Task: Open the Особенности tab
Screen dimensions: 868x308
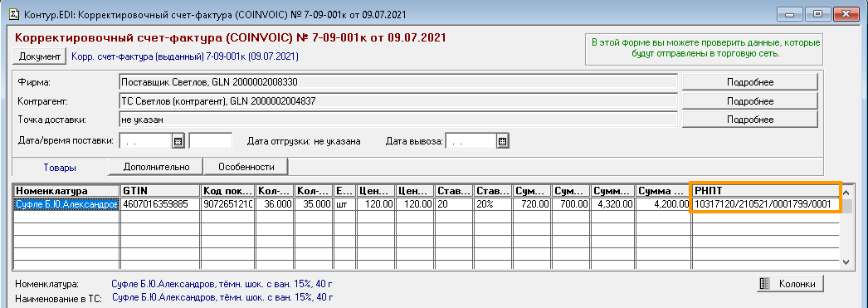Action: tap(246, 167)
